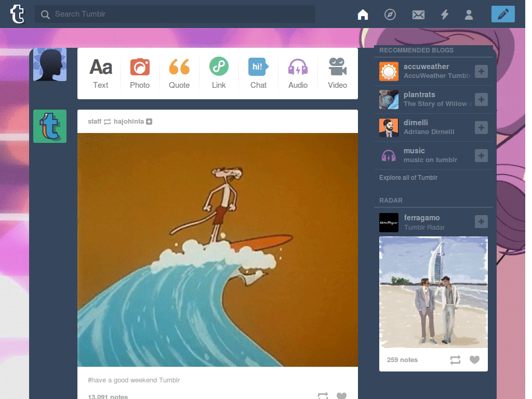Open the dirnelli blog link
The image size is (532, 399).
pyautogui.click(x=416, y=123)
